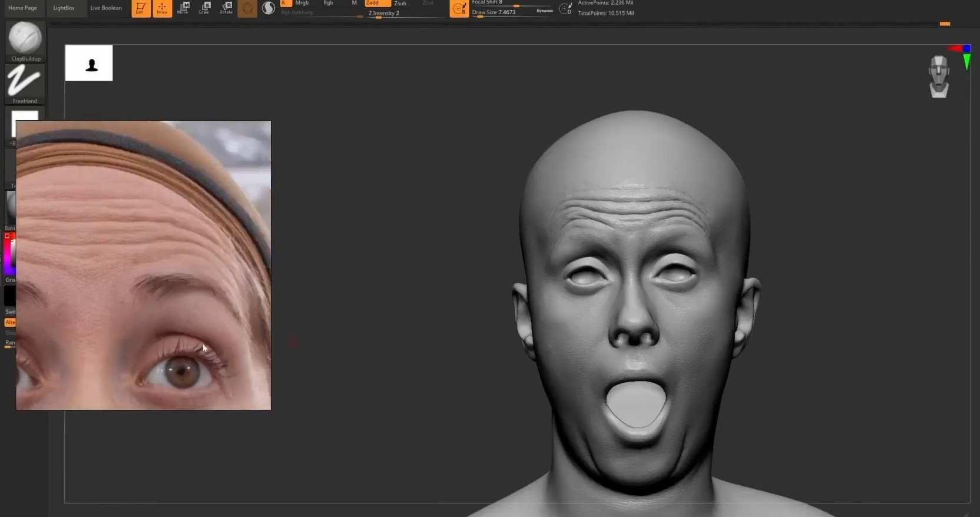Toggle the Mrgb channel
The image size is (980, 517).
pos(302,3)
